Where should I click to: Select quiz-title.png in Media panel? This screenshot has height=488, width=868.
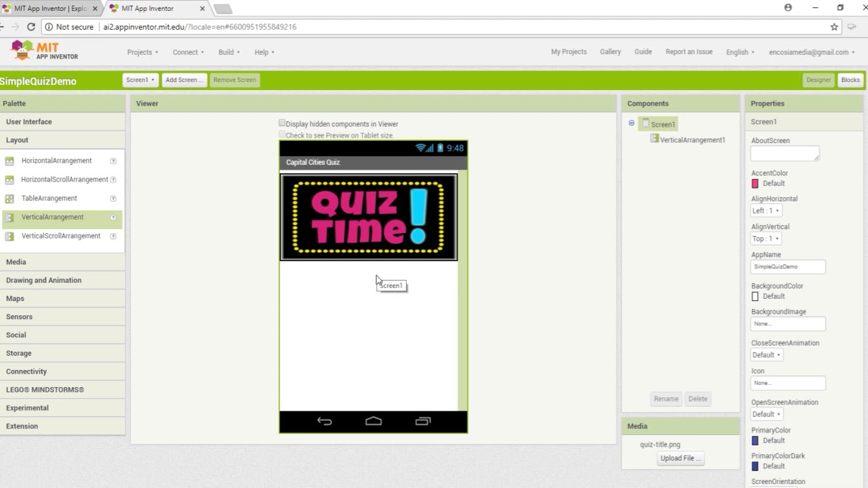[x=660, y=445]
